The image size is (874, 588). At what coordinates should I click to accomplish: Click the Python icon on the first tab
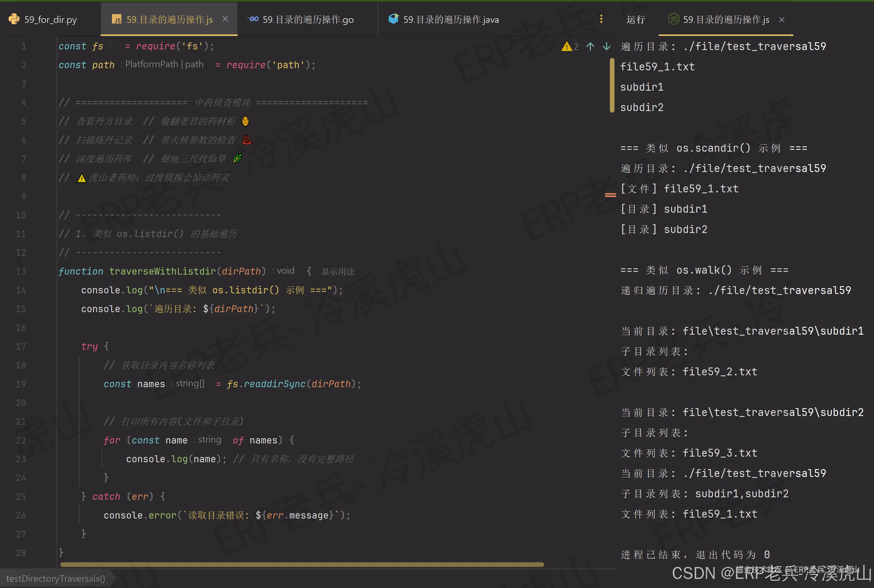(x=14, y=19)
